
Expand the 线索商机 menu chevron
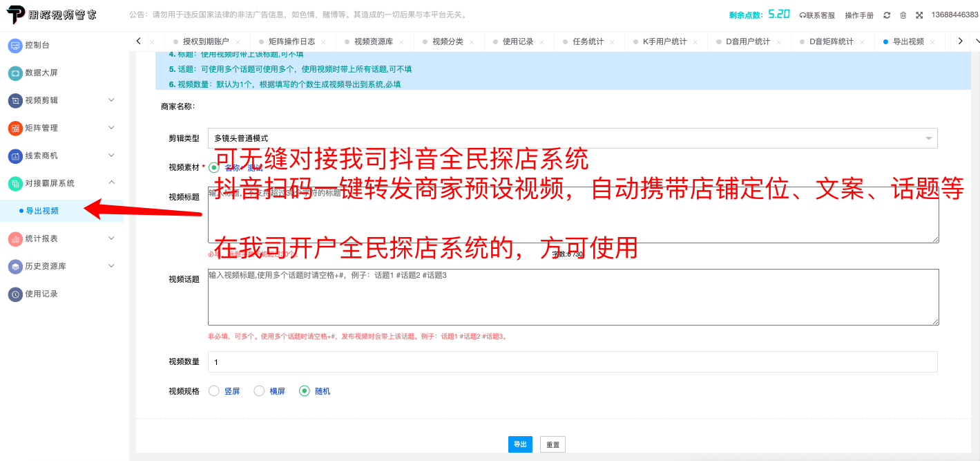pyautogui.click(x=111, y=156)
